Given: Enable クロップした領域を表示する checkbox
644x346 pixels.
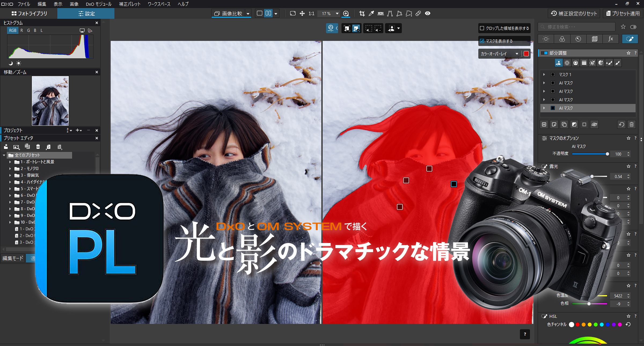Looking at the screenshot, I should click(x=482, y=28).
